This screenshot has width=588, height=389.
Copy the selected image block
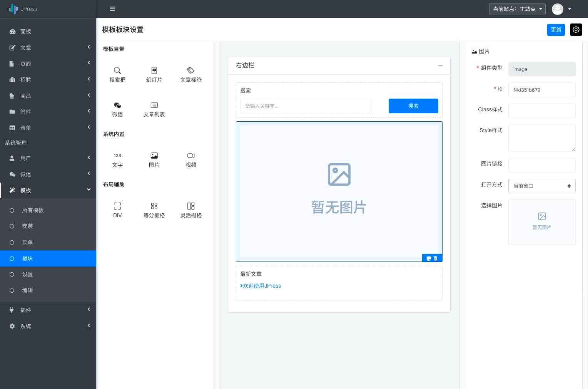(429, 258)
